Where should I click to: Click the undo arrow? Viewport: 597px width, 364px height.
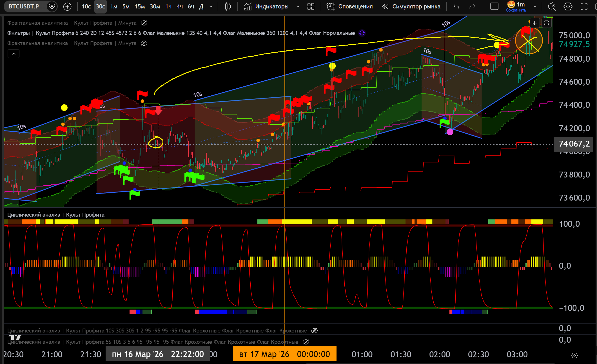coord(456,6)
